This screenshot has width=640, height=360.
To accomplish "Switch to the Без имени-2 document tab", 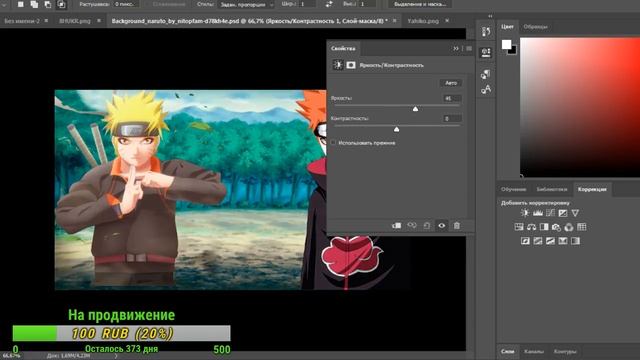I will 22,21.
